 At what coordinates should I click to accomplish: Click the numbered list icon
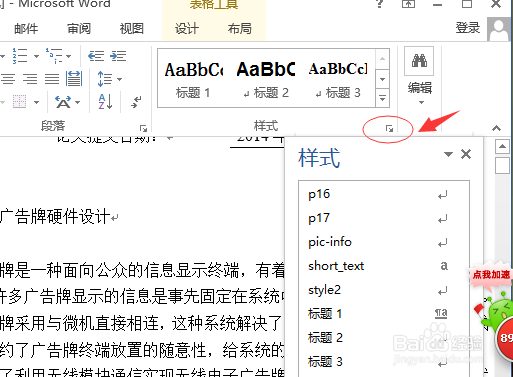[x=20, y=56]
